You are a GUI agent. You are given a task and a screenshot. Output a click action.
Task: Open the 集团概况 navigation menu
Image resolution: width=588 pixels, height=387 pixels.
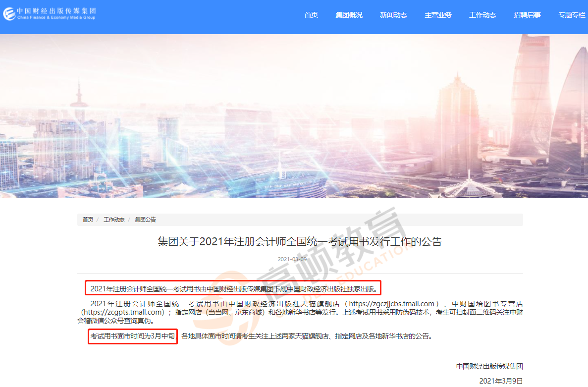(x=349, y=15)
